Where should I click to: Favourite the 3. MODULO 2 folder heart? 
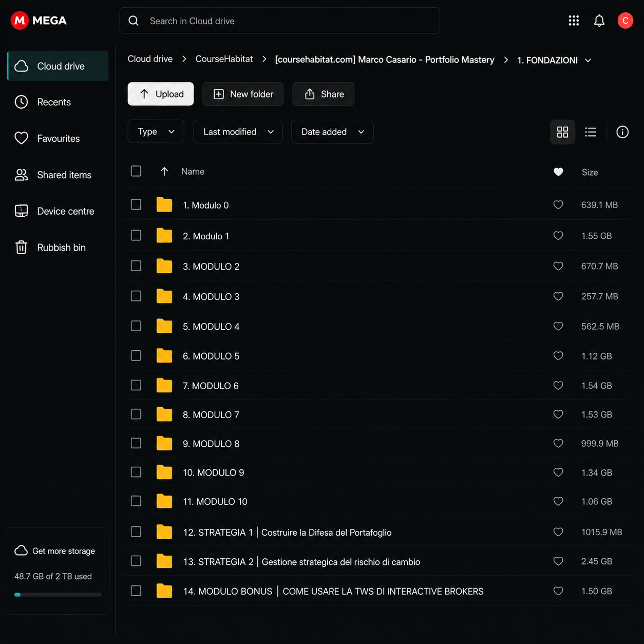(558, 266)
